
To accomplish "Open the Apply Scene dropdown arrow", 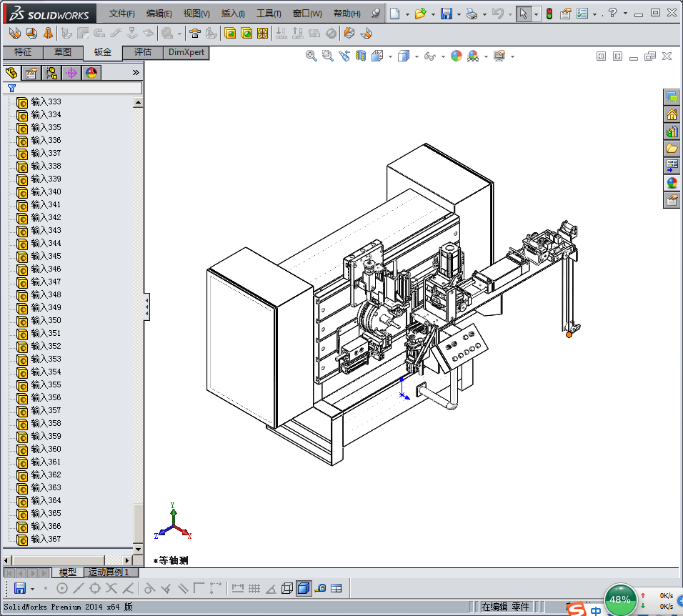I will (486, 56).
